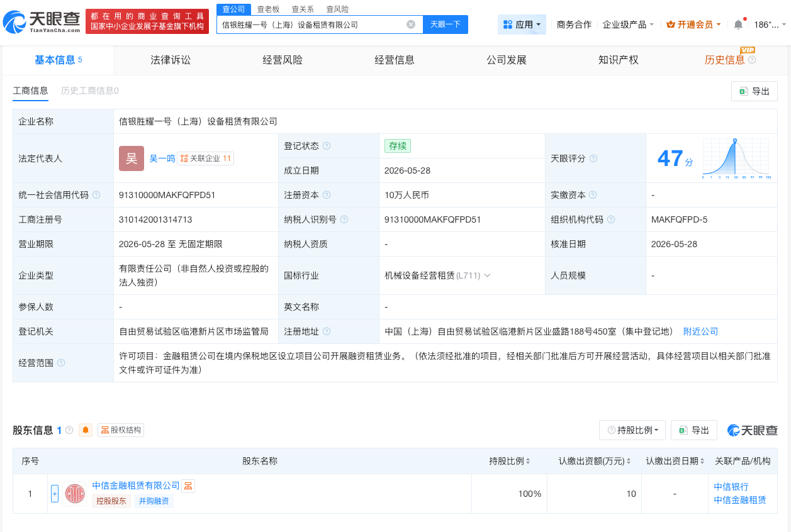Open the 历史信息 VIP tab

coord(724,60)
